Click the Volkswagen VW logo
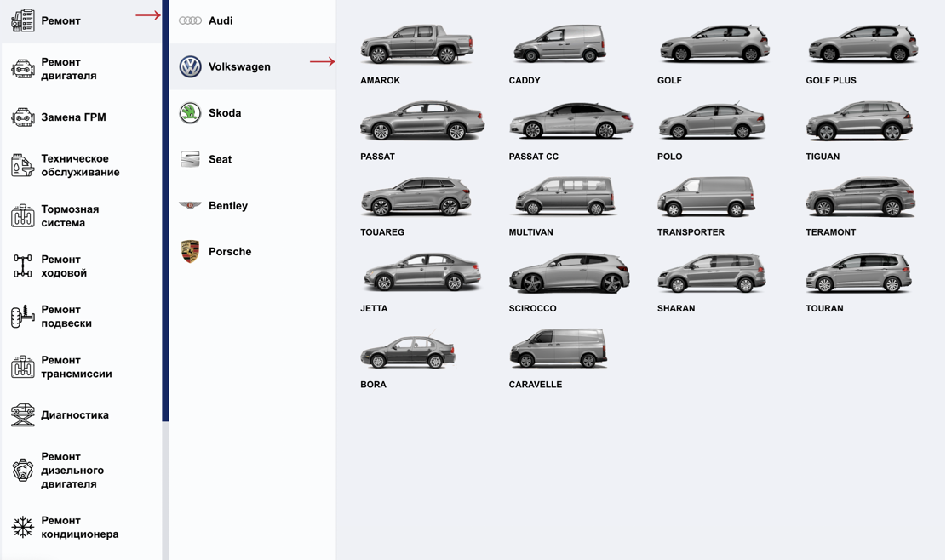The width and height of the screenshot is (946, 560). point(190,66)
